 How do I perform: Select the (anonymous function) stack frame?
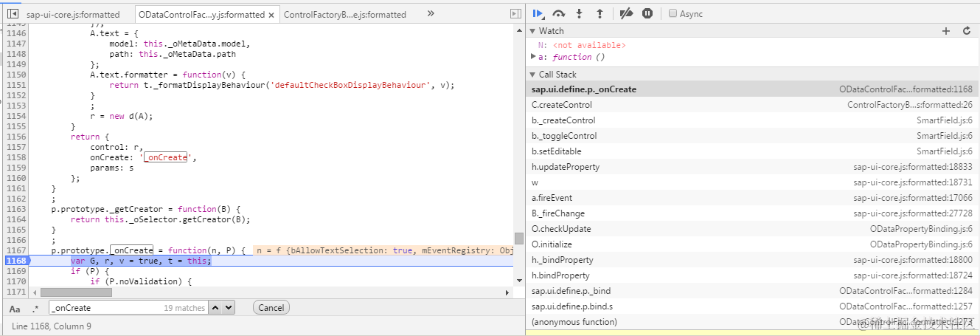tap(752, 322)
